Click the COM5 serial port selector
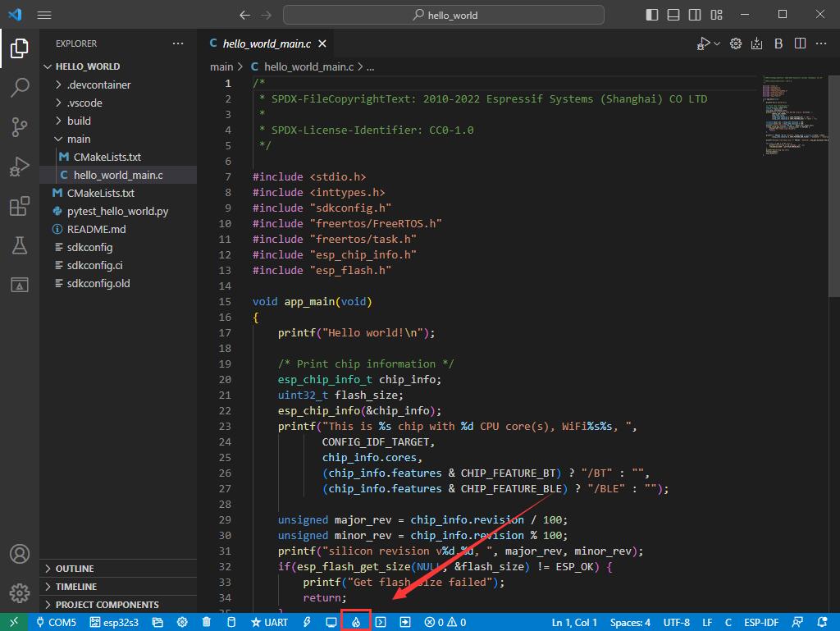 56,622
